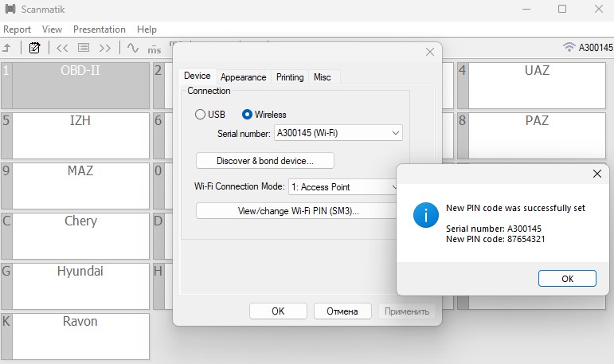
Task: Click OK in the PIN code message
Action: (567, 279)
